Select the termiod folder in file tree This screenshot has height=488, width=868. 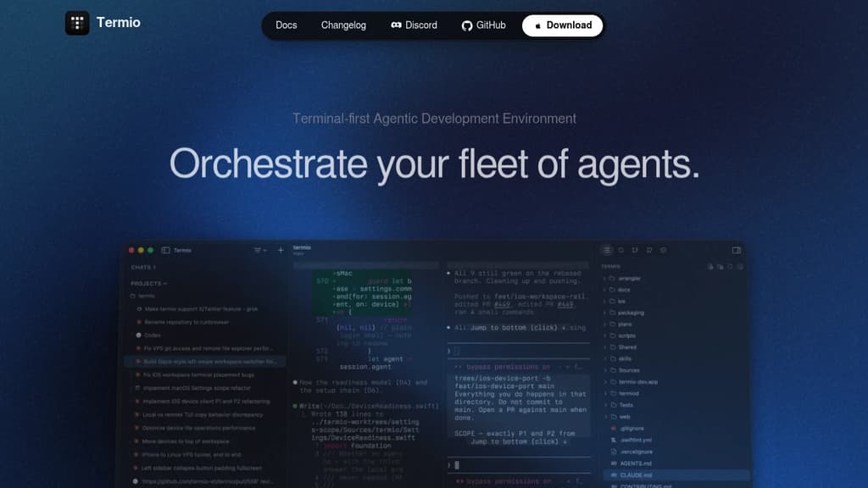[x=621, y=394]
